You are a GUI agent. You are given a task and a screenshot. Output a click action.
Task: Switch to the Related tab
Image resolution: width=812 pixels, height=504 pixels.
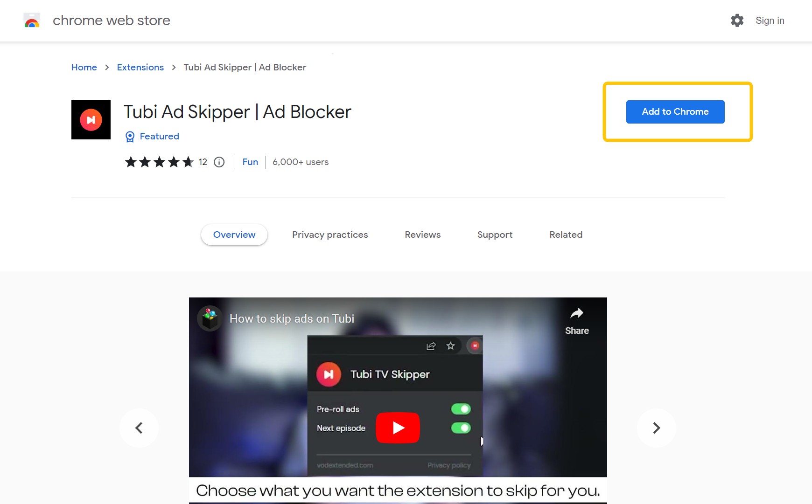pos(566,235)
